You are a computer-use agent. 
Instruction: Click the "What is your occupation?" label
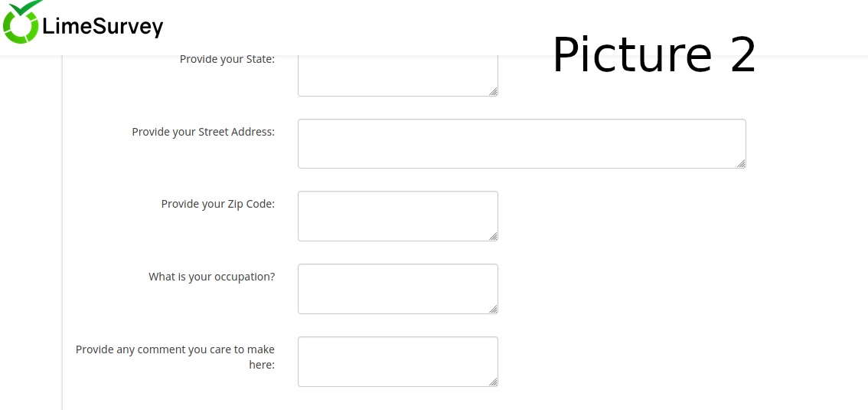pyautogui.click(x=211, y=277)
